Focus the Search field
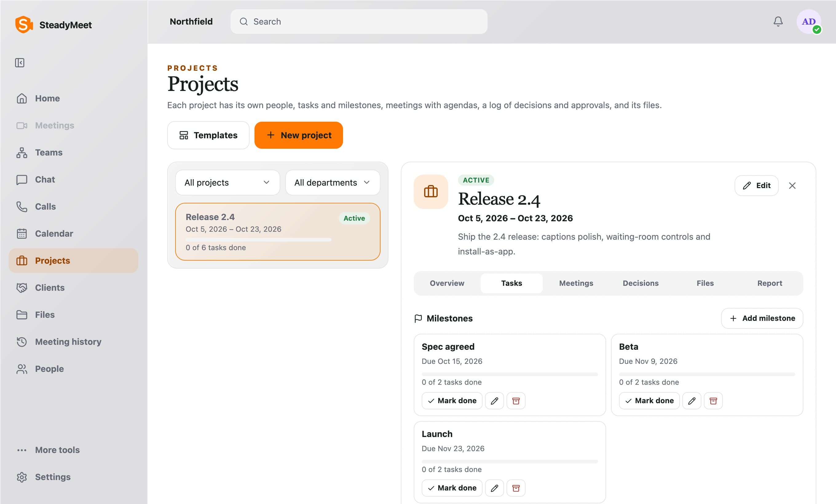Viewport: 836px width, 504px height. tap(359, 22)
